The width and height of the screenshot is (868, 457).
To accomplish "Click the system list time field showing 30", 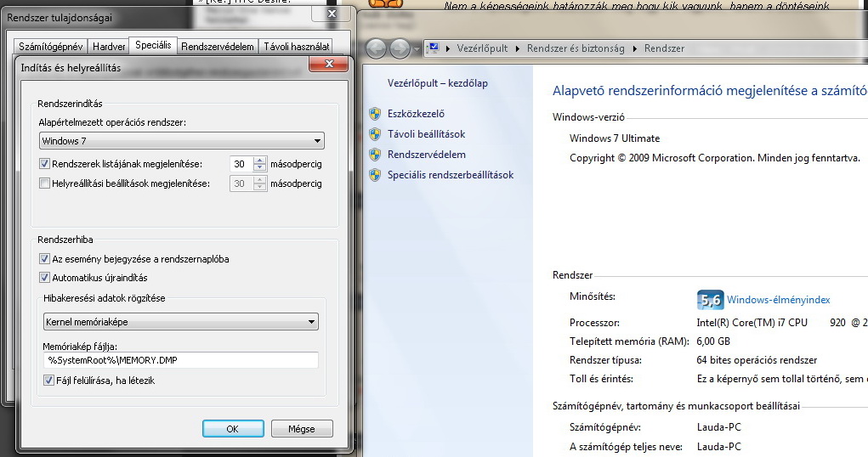I will pos(241,164).
